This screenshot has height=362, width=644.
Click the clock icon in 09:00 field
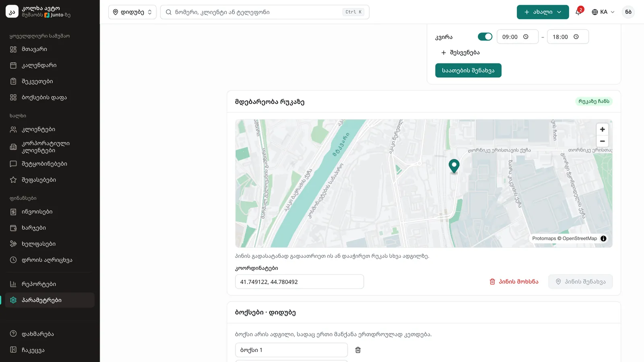[x=526, y=37]
